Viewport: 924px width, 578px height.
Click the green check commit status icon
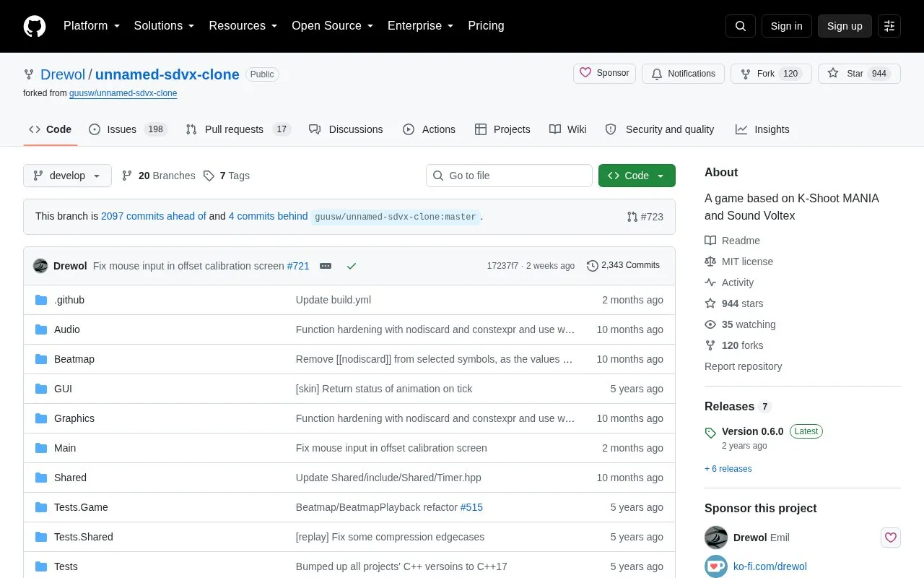[352, 266]
